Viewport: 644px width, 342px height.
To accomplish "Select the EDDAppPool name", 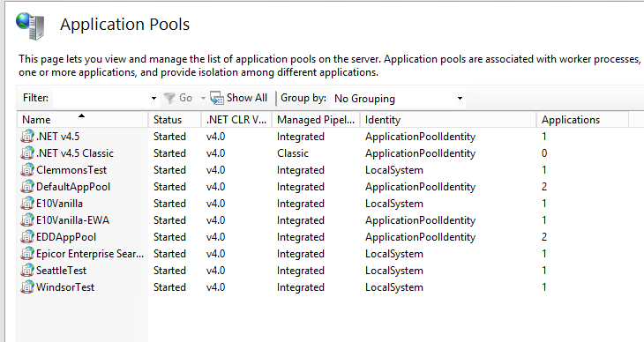I will [x=66, y=237].
